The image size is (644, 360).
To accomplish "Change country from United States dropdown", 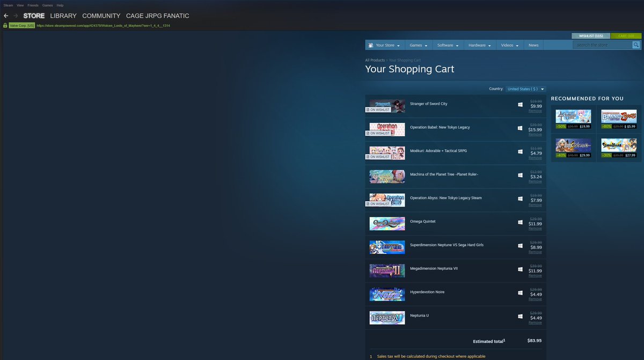I will [525, 89].
